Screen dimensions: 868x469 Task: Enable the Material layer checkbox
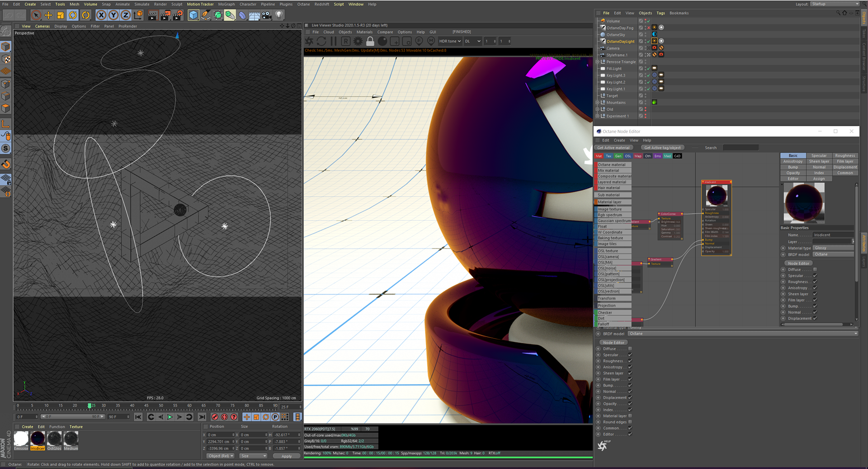(x=630, y=416)
